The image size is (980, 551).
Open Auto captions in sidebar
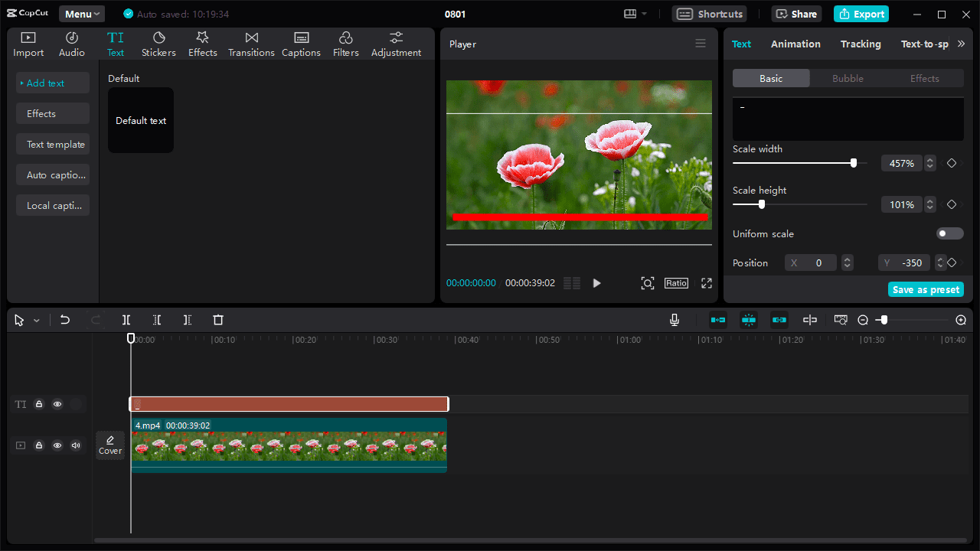click(x=53, y=174)
